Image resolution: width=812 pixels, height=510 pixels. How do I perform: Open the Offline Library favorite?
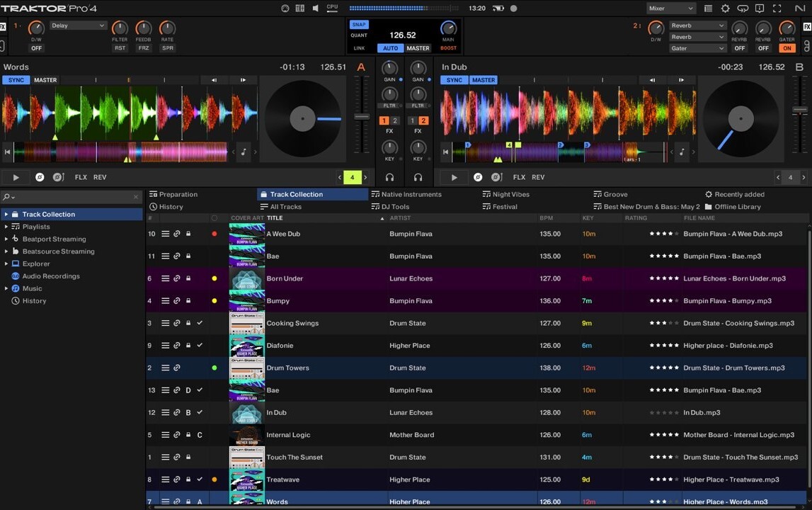[x=733, y=206]
